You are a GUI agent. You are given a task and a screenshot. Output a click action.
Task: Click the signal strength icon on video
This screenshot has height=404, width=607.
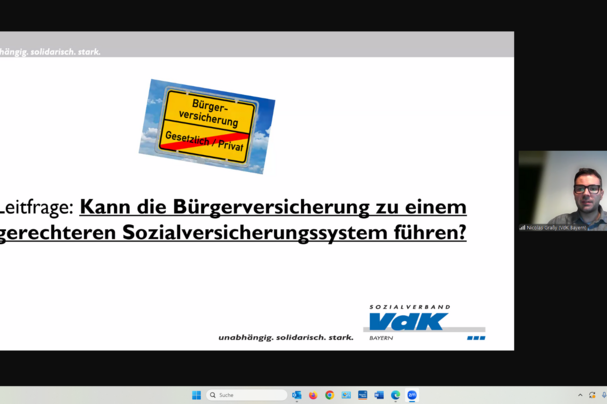(x=522, y=227)
